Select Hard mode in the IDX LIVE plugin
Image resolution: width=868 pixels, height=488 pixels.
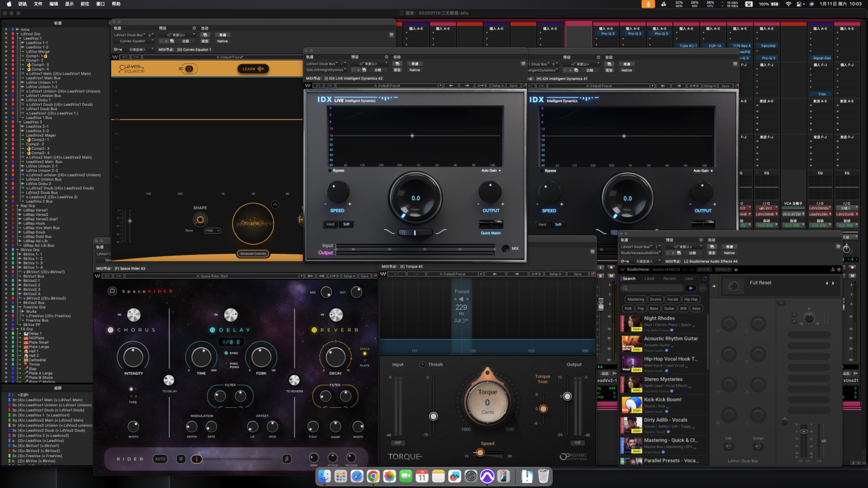[330, 224]
